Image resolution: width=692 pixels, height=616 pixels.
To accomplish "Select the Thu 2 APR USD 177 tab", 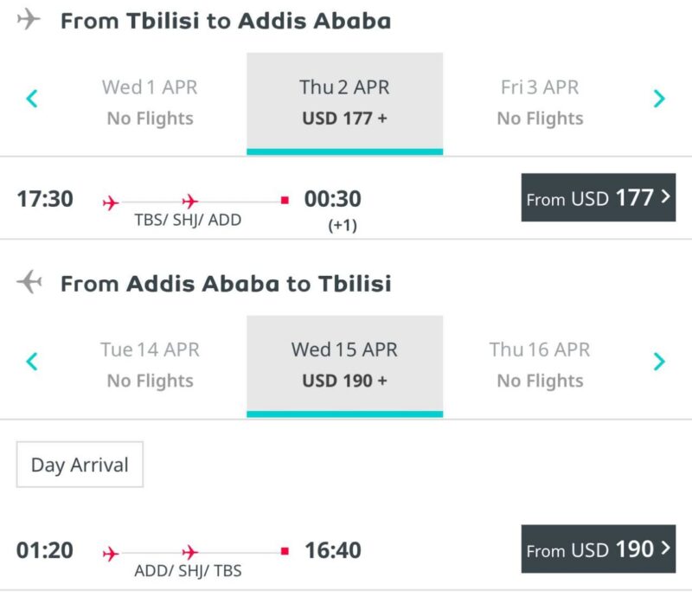I will coord(344,102).
